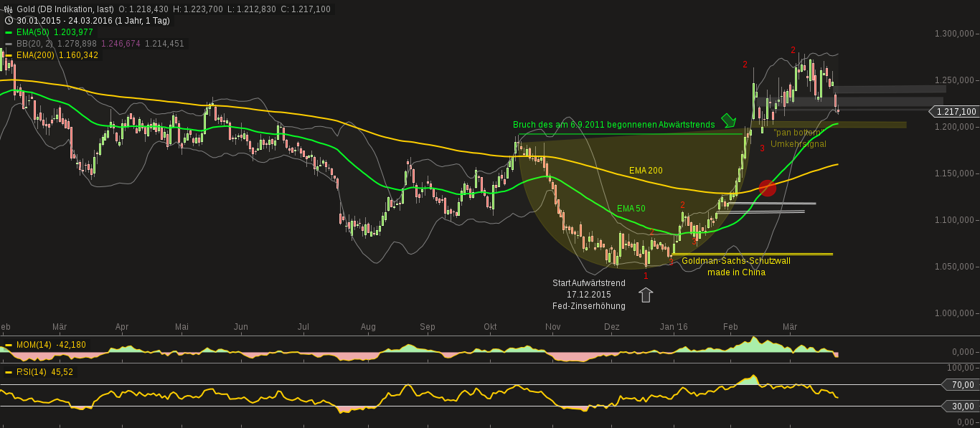Click the Jan 16 label on the time axis
This screenshot has width=980, height=428.
[674, 327]
